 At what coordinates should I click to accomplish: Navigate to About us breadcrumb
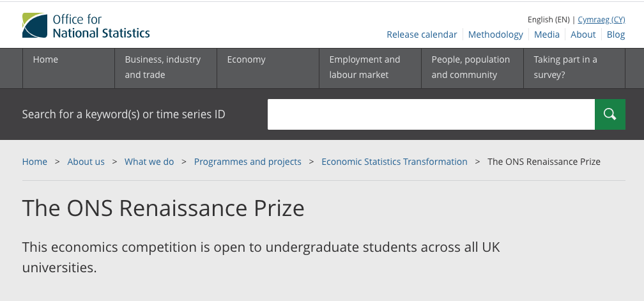click(86, 162)
